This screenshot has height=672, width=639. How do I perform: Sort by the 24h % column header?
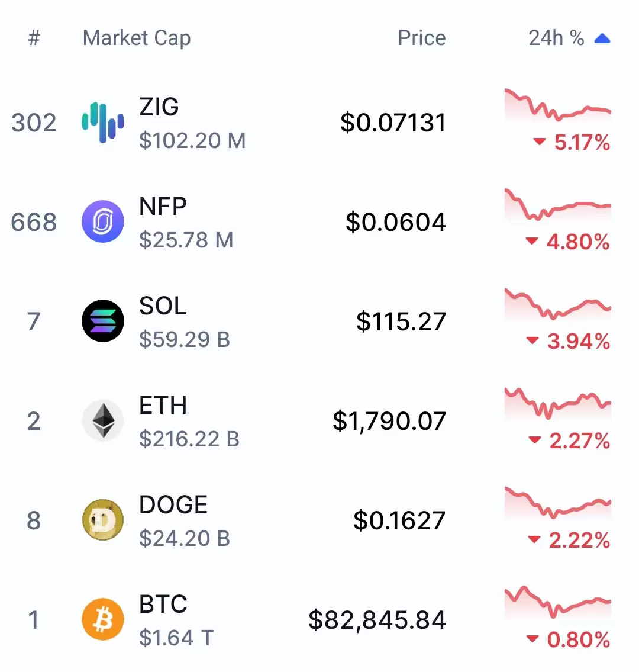(556, 38)
